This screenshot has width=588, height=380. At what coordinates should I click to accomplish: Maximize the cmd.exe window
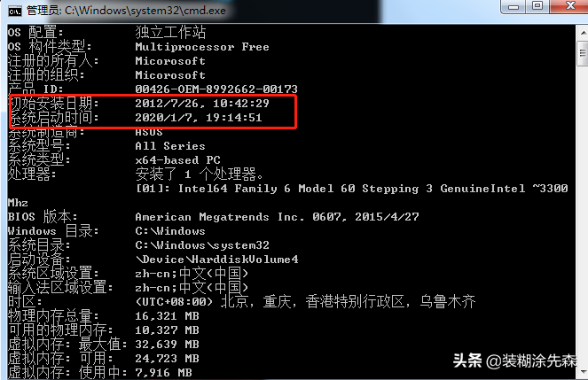tap(537, 6)
